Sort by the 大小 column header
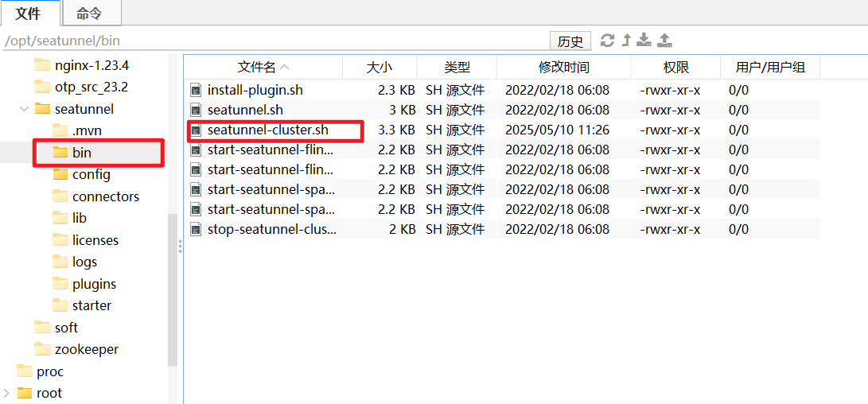868x404 pixels. [x=380, y=68]
